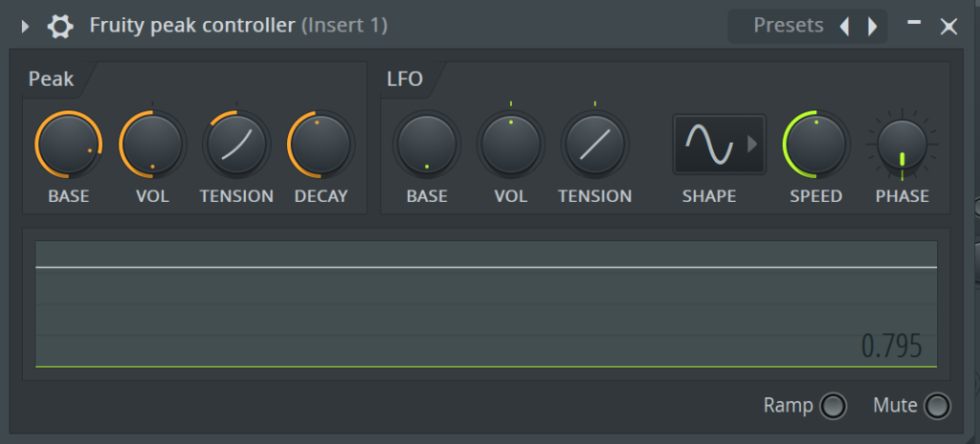This screenshot has height=444, width=980.
Task: Select previous preset with left arrow
Action: (x=844, y=26)
